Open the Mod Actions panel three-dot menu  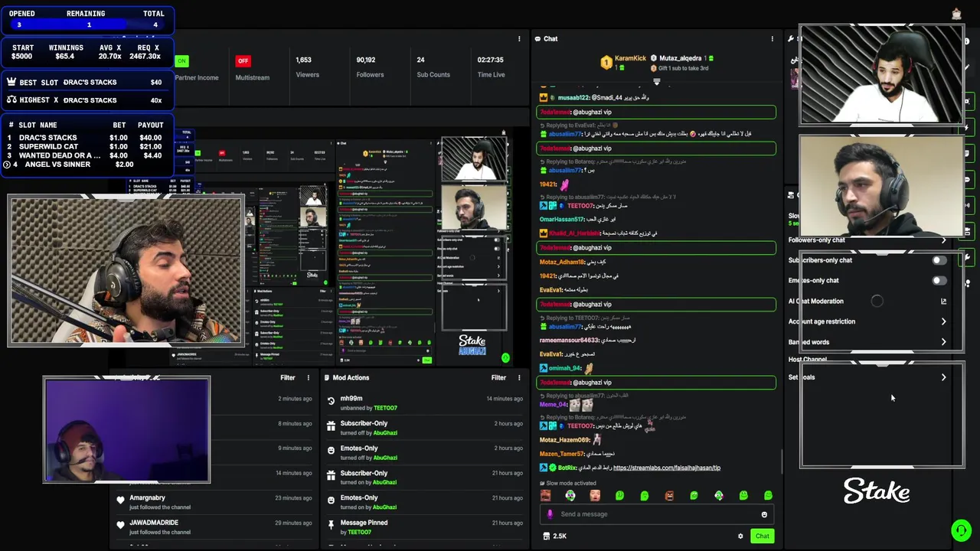tap(519, 377)
